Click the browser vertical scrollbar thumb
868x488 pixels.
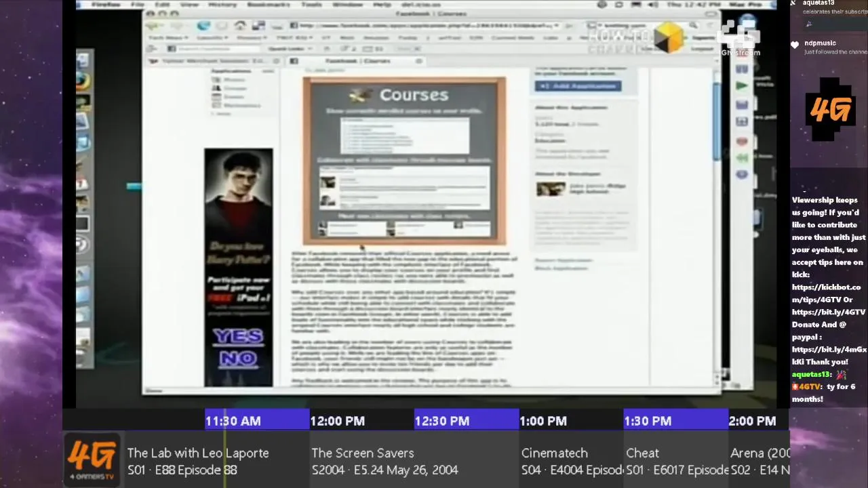click(x=716, y=122)
